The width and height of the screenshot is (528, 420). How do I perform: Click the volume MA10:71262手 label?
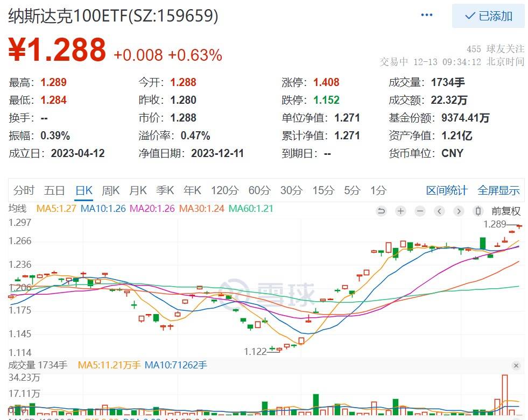pos(176,365)
